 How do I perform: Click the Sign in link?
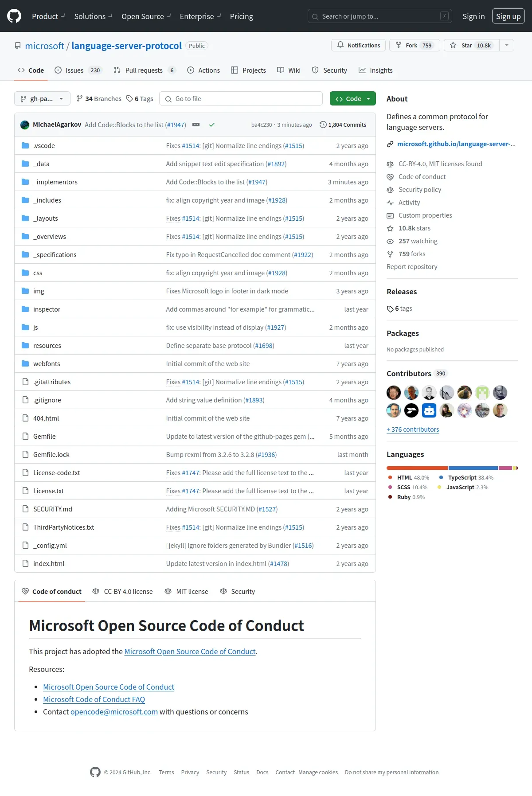[473, 16]
